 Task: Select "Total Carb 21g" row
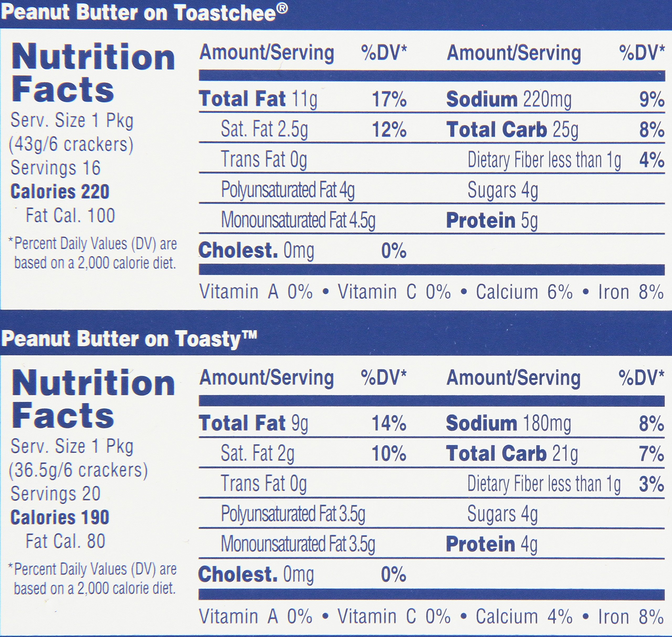[512, 454]
